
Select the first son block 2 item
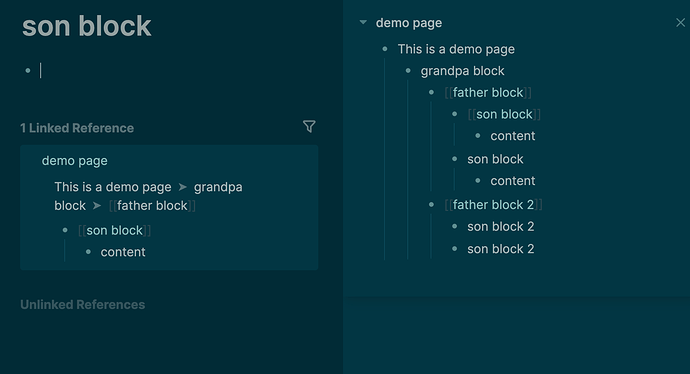[500, 227]
